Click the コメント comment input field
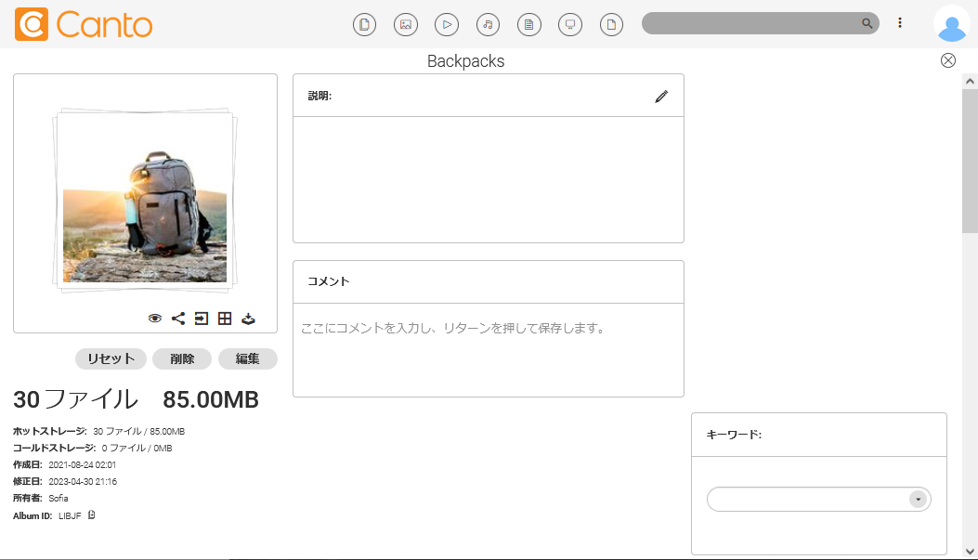 coord(488,329)
